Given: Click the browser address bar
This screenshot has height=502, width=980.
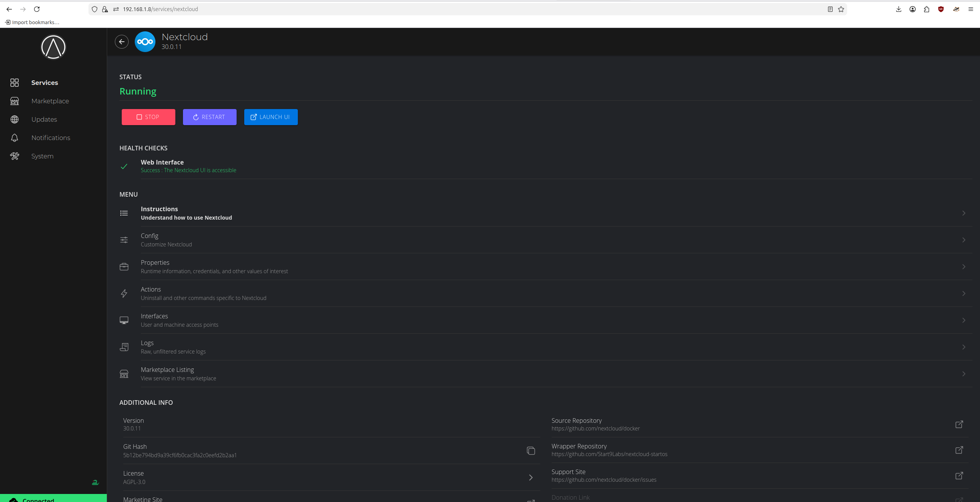Looking at the screenshot, I should [459, 9].
